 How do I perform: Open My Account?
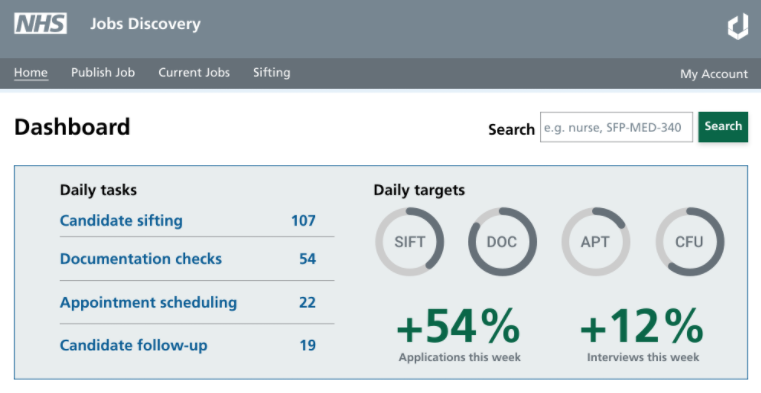pos(714,74)
